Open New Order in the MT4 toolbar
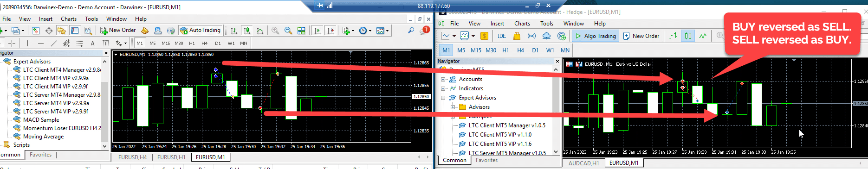Screen dimensions: 868x169 tap(118, 31)
